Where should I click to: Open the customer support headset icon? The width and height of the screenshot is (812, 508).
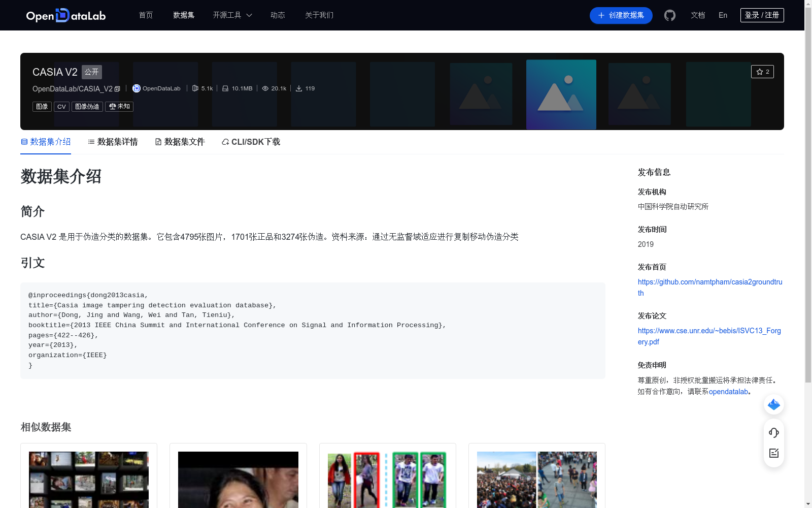[774, 432]
